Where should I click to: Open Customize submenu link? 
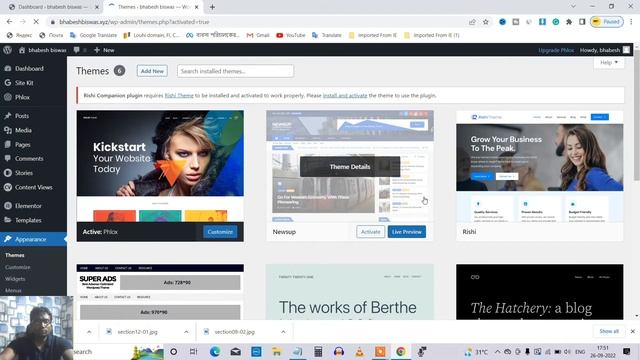pos(18,267)
